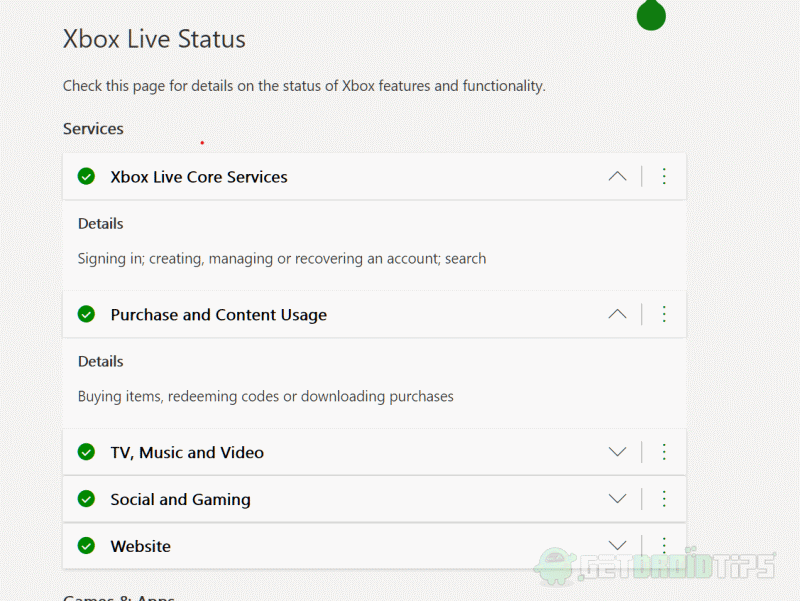The image size is (800, 601).
Task: Click the green check beside TV, Music and Video
Action: pos(86,452)
